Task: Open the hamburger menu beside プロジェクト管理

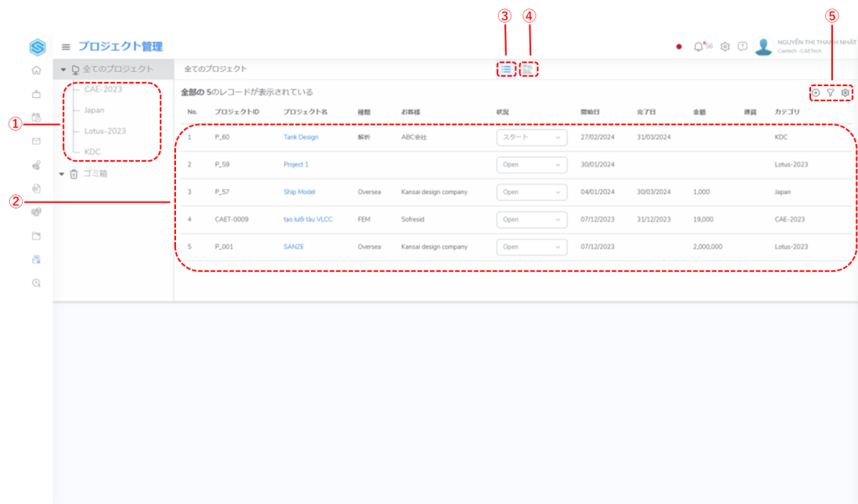Action: [x=66, y=47]
